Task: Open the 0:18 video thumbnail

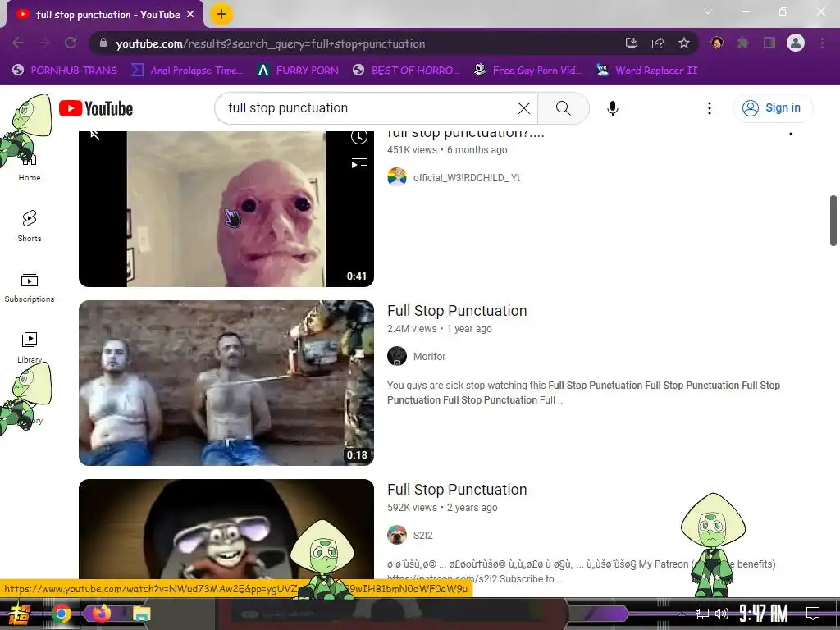Action: pyautogui.click(x=226, y=383)
